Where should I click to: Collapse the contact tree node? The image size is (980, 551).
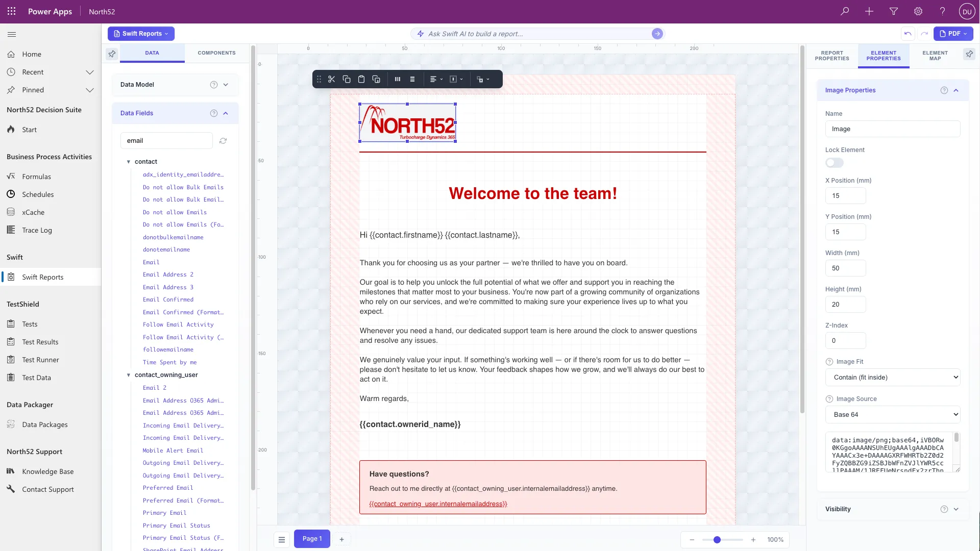point(129,162)
